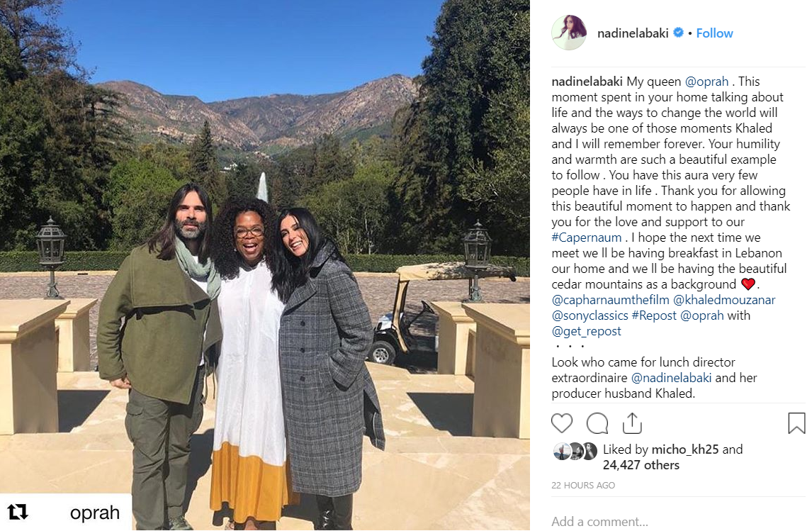Open nadinelabaki username in header

(632, 33)
